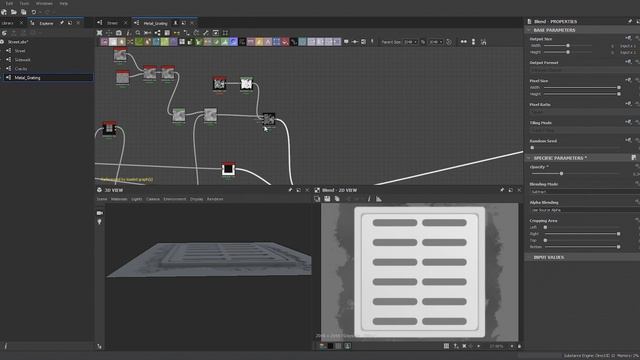
Task: Click the light bulb icon in 3D View sidebar
Action: [x=100, y=222]
